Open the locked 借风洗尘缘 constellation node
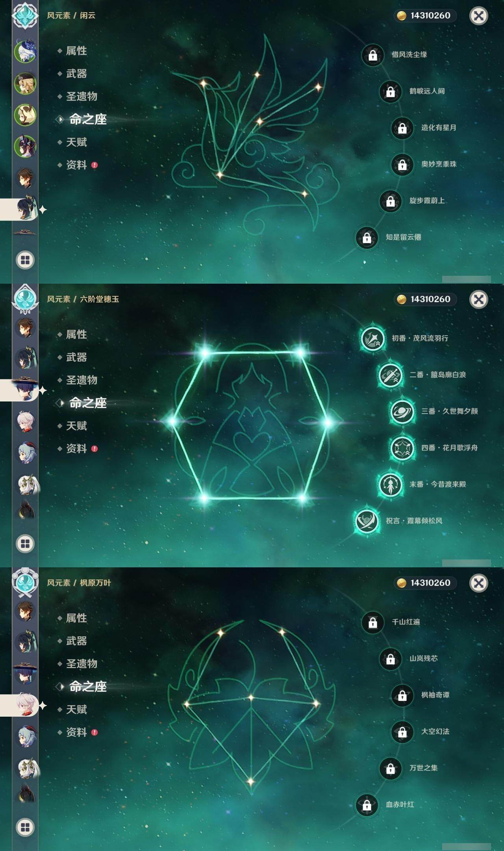The image size is (504, 851). tap(372, 55)
